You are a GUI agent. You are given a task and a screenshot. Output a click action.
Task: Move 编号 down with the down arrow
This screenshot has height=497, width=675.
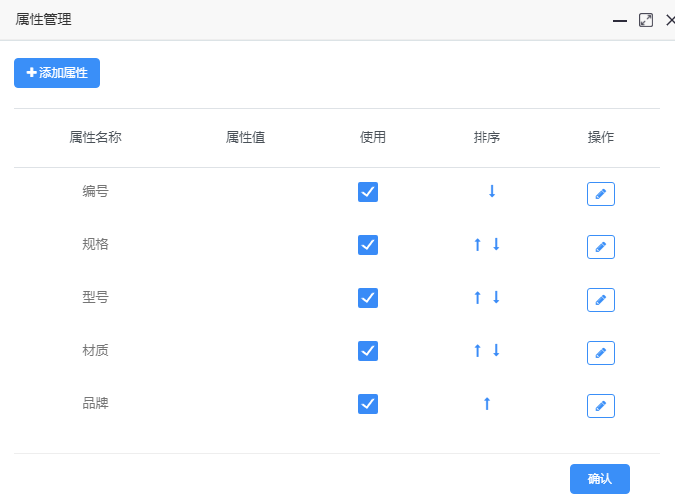pos(491,191)
